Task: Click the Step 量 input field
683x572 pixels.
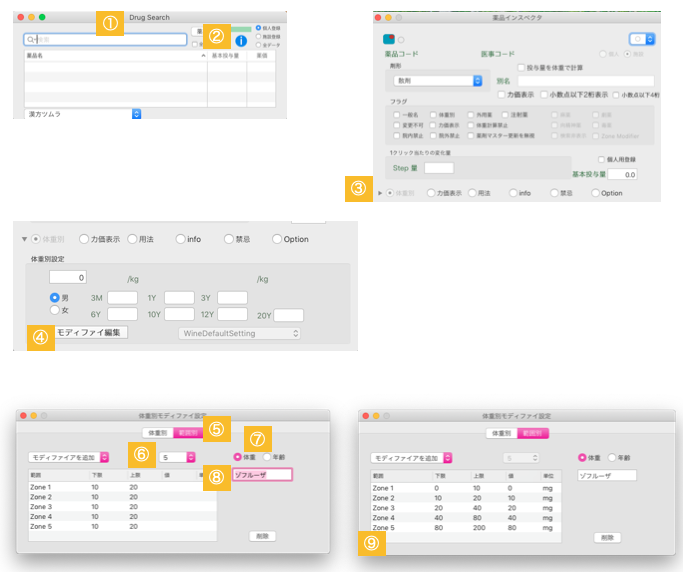Action: point(438,168)
